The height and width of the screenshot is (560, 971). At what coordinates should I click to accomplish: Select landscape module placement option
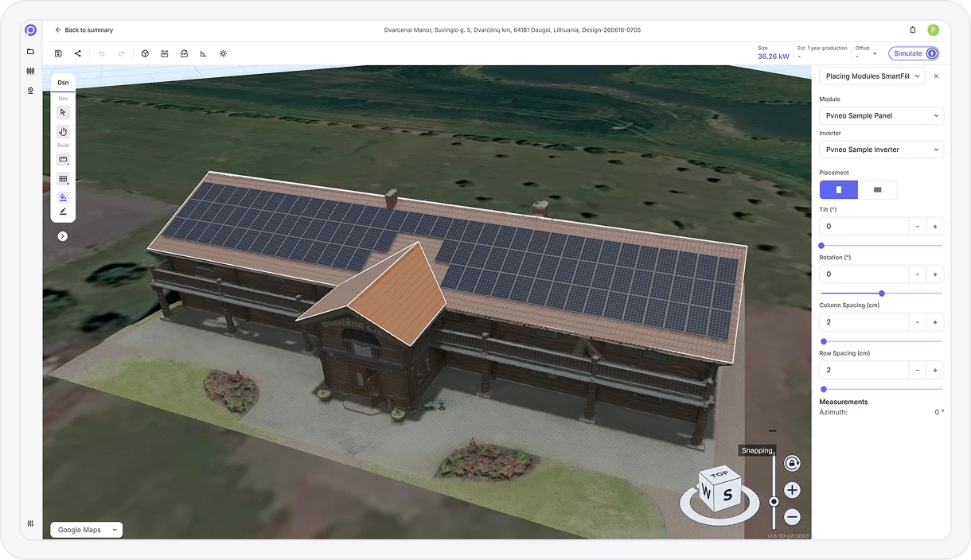pos(878,190)
